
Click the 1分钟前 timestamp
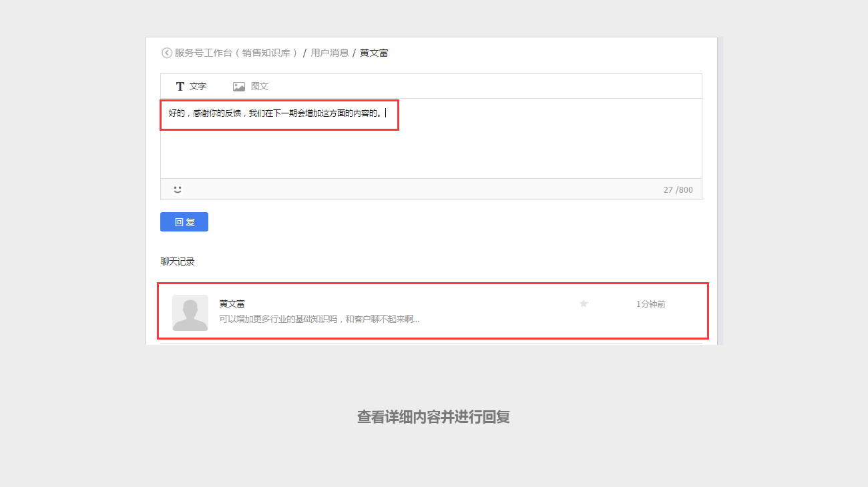point(650,304)
